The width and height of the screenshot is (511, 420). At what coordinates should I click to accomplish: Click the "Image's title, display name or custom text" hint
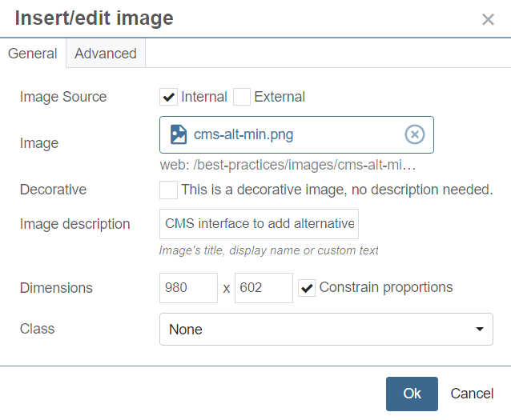click(x=268, y=250)
